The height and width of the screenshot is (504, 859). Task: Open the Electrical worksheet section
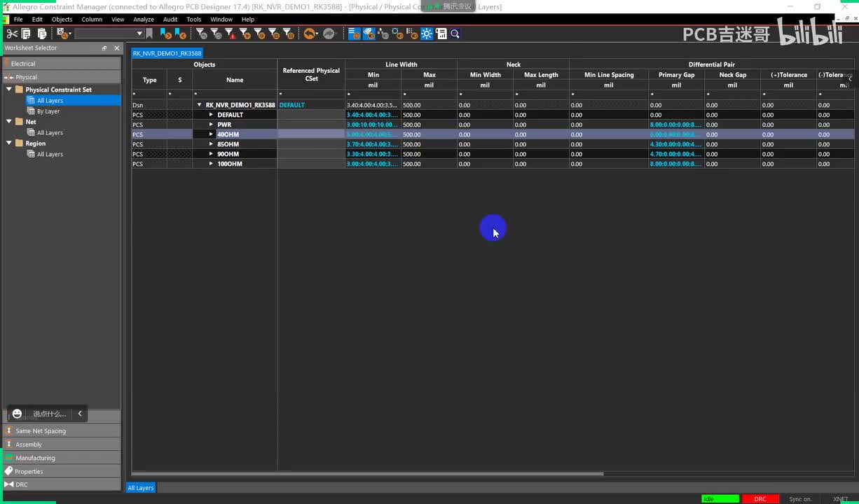click(62, 64)
